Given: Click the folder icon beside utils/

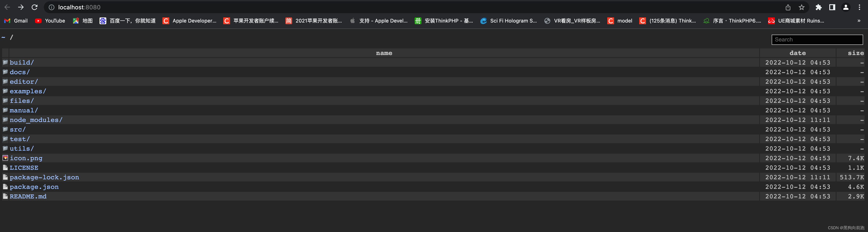Looking at the screenshot, I should tap(5, 148).
